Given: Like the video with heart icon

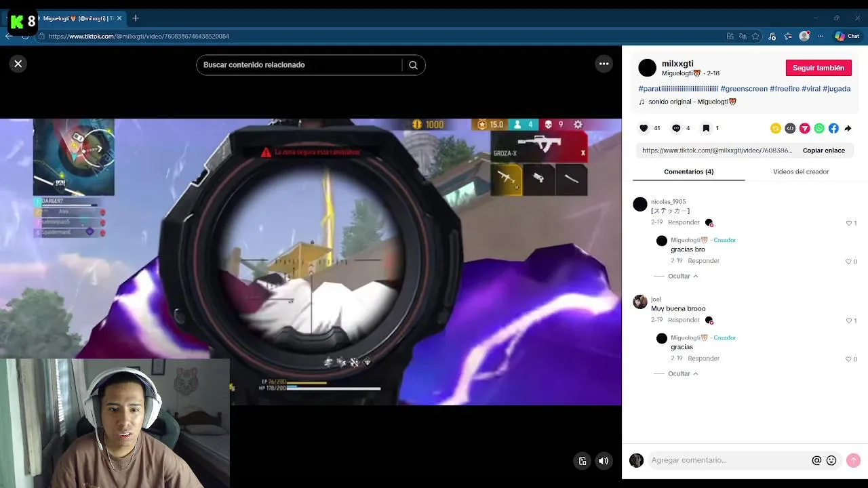Looking at the screenshot, I should (x=644, y=128).
